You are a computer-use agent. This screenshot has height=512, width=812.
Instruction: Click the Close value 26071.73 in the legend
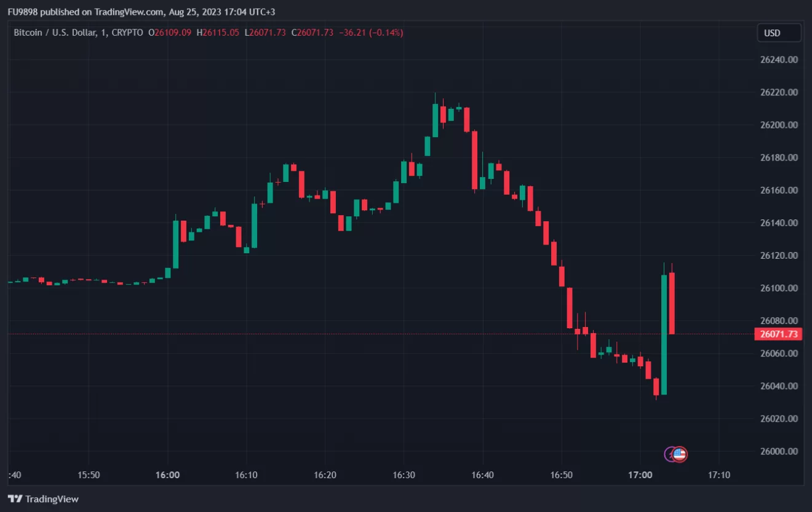click(x=315, y=33)
